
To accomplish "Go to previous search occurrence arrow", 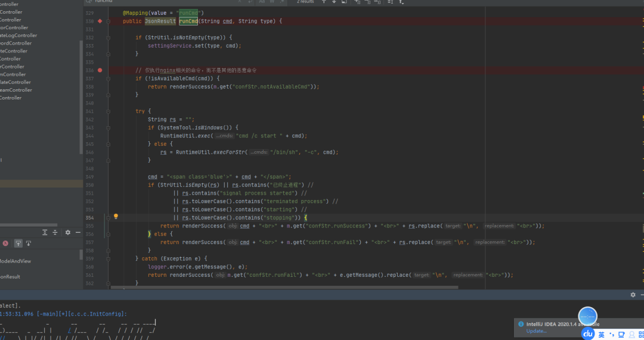I will (324, 2).
